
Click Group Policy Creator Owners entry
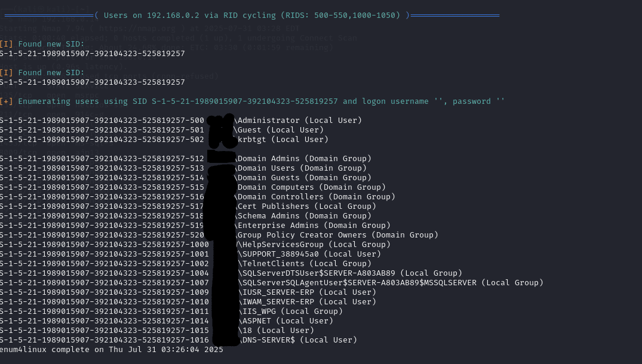coord(337,235)
